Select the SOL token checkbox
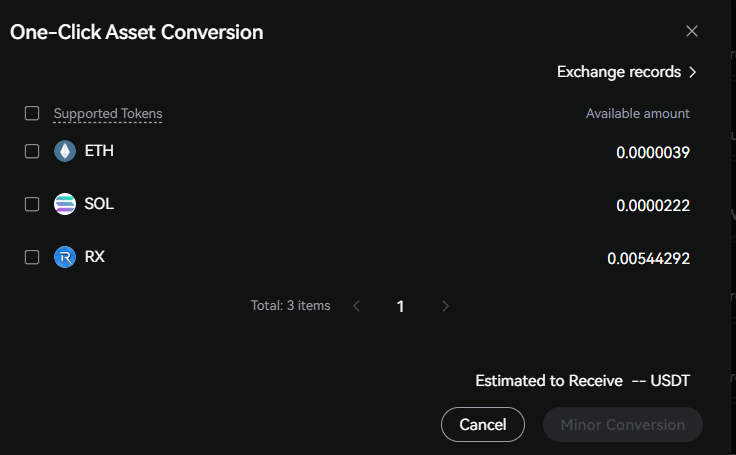Screen dimensions: 736x455 [x=32, y=204]
